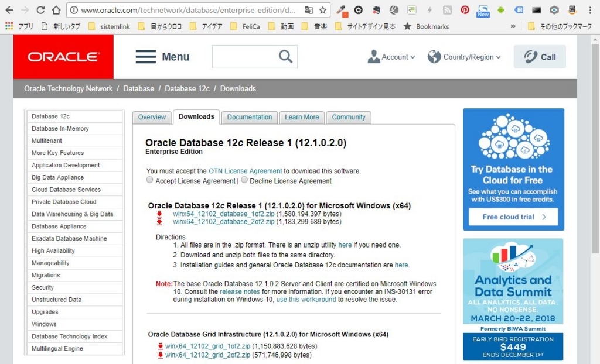
Task: Click inside the Oracle search field
Action: click(245, 57)
